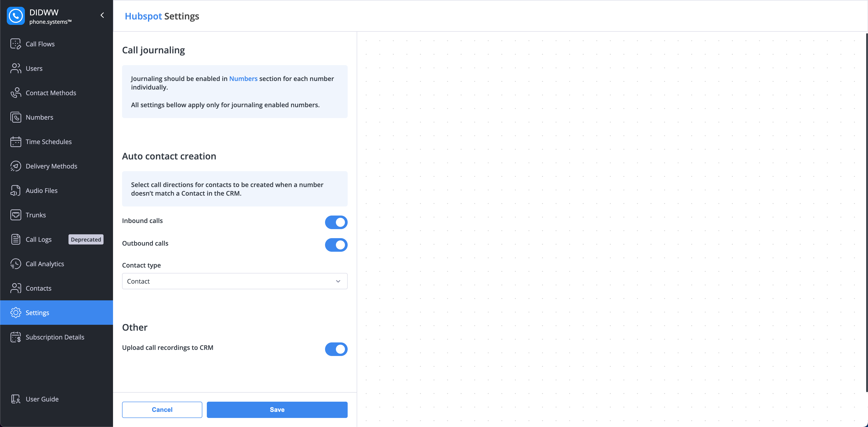Open the Contact type dropdown
This screenshot has width=868, height=427.
pos(235,281)
